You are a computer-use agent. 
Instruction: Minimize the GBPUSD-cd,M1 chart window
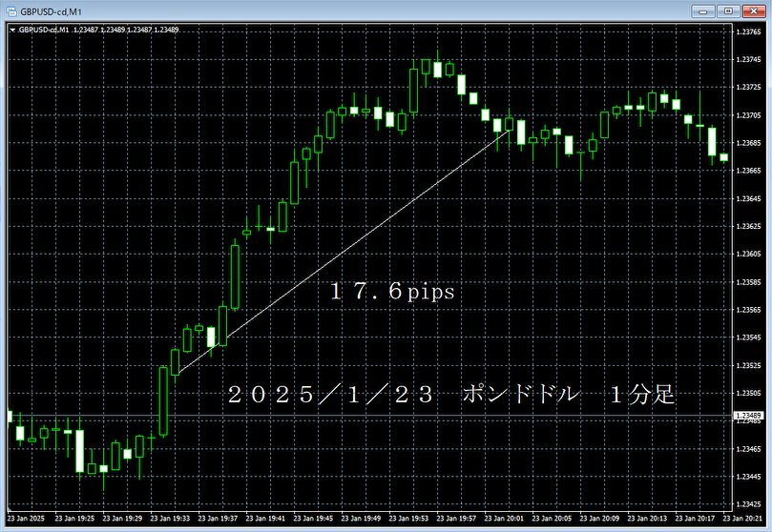(x=704, y=10)
